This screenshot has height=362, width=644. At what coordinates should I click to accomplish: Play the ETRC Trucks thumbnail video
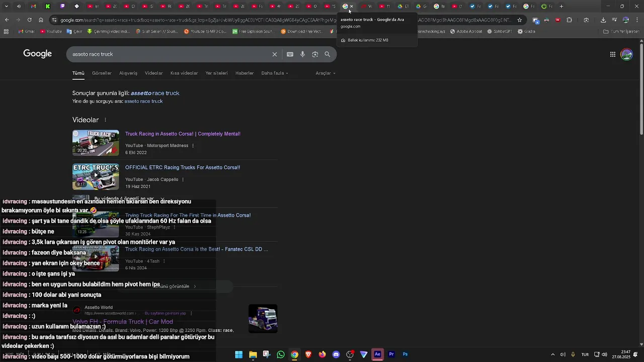[x=96, y=176]
